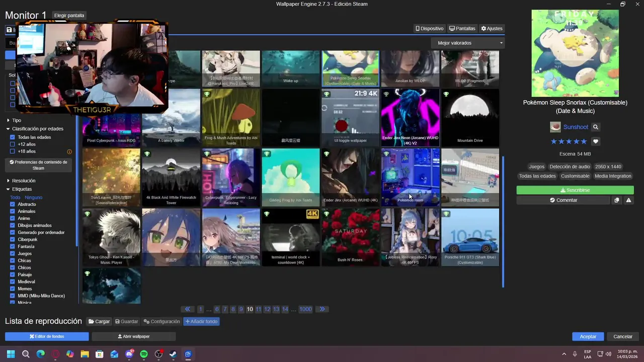Open the Dispositivo tab

pos(430,29)
